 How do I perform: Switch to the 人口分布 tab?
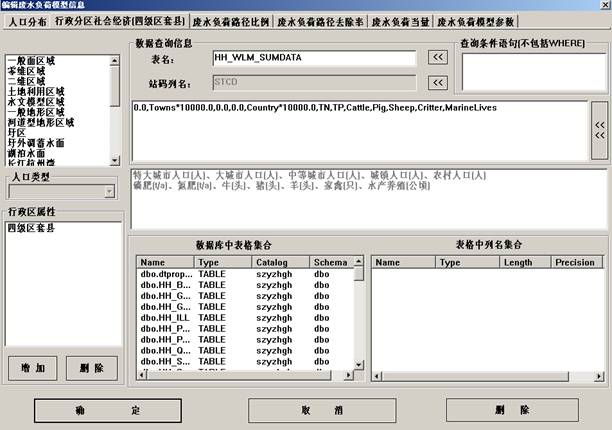point(24,20)
